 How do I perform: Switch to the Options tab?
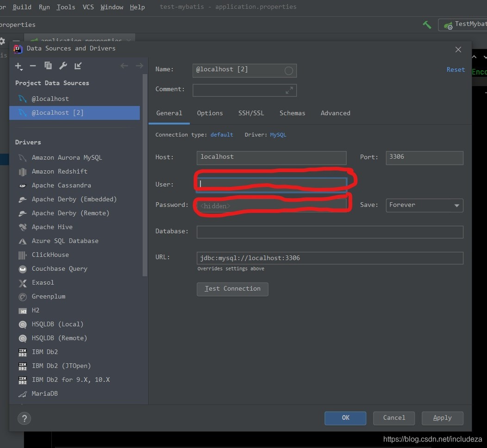(210, 113)
